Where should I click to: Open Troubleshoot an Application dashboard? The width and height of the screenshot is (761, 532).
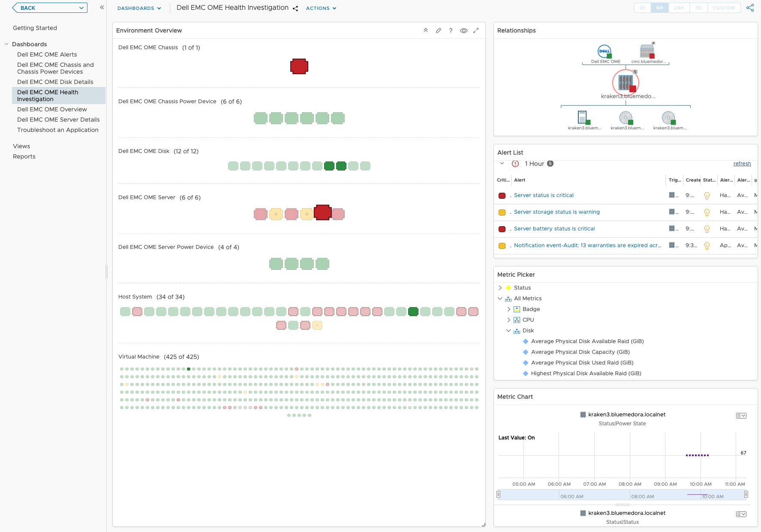point(58,130)
